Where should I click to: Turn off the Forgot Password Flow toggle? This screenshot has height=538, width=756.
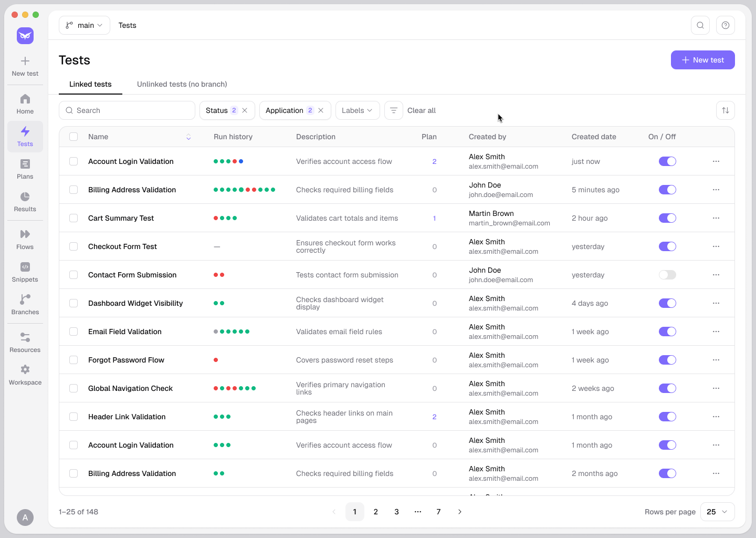[667, 360]
